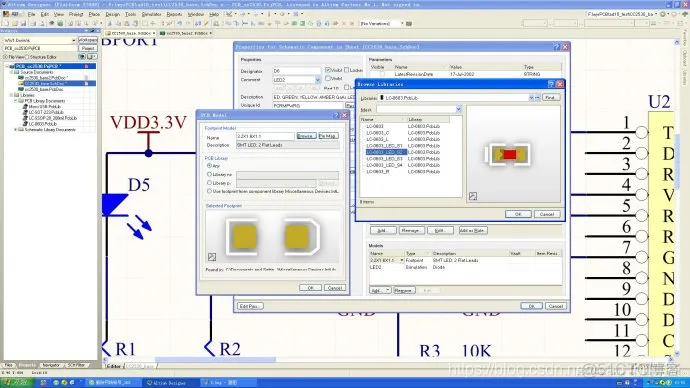
Task: Click the help icon on PCB Model title bar
Action: 336,115
